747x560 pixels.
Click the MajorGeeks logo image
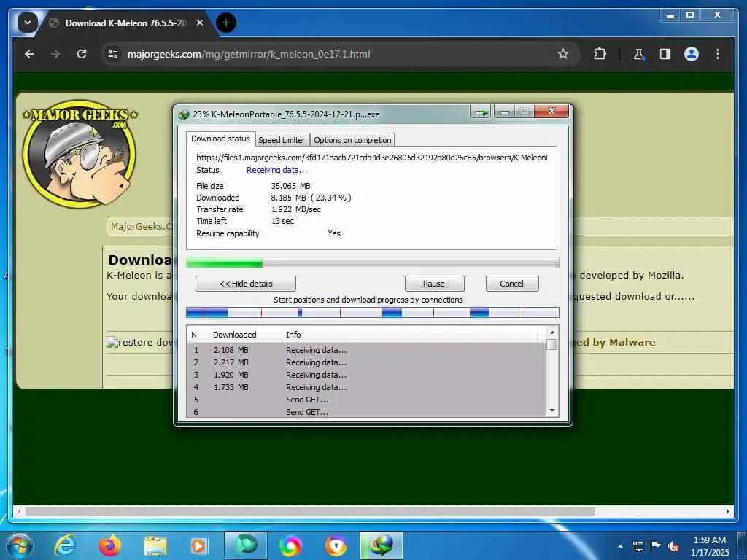click(x=80, y=154)
